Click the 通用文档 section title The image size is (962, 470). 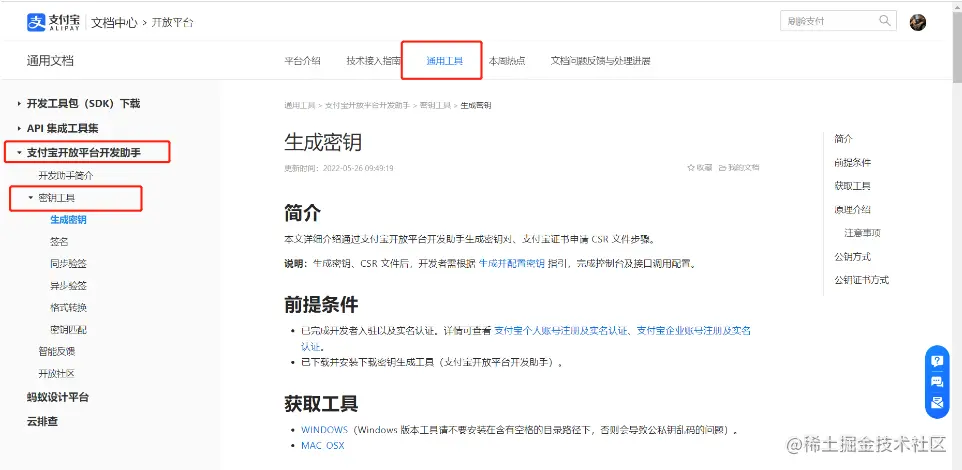click(50, 61)
